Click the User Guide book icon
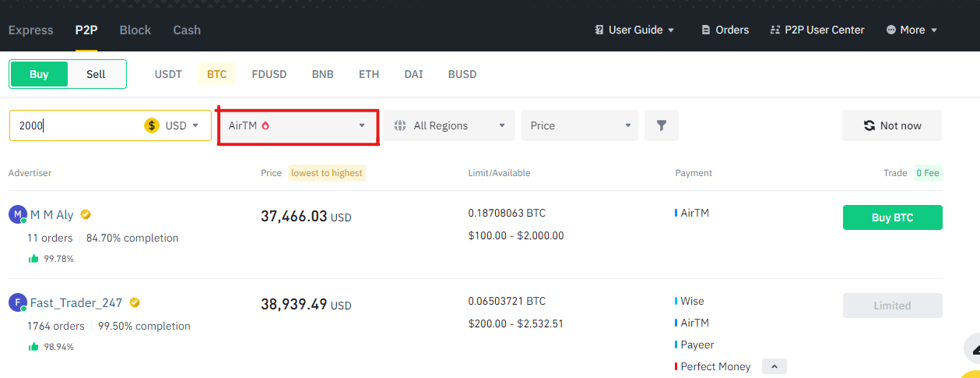The width and height of the screenshot is (980, 378). (x=599, y=30)
